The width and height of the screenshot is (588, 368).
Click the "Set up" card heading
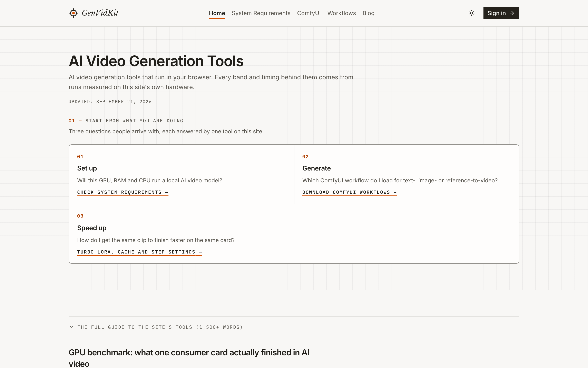click(87, 168)
